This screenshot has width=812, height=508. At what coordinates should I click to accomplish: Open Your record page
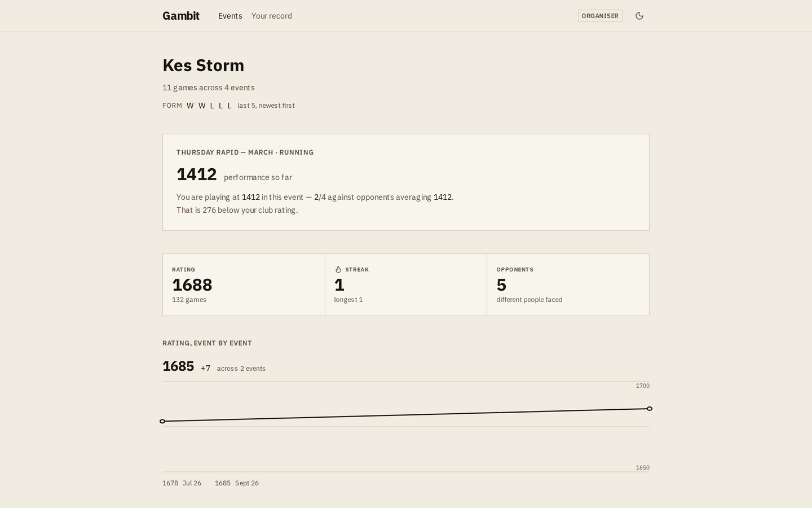coord(272,16)
